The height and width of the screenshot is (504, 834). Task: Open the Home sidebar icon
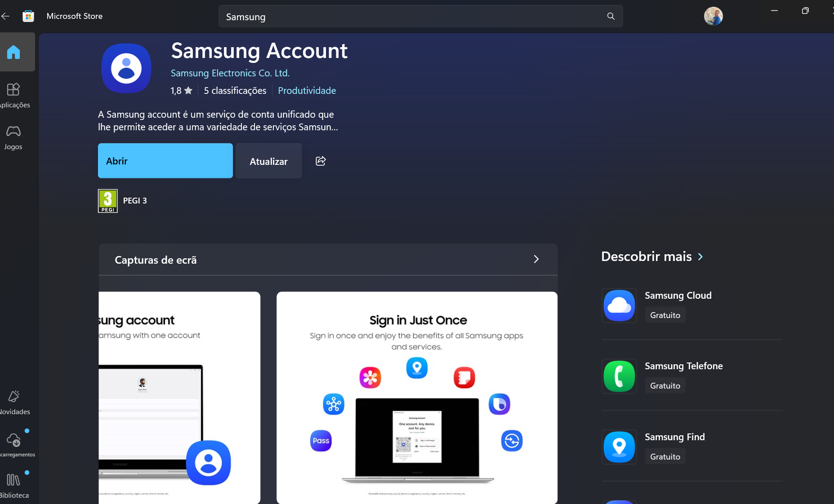tap(13, 52)
